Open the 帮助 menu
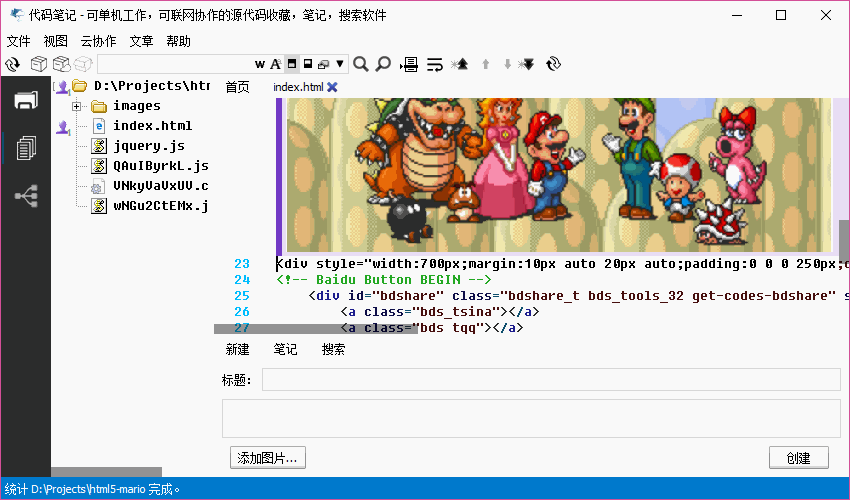 [178, 41]
